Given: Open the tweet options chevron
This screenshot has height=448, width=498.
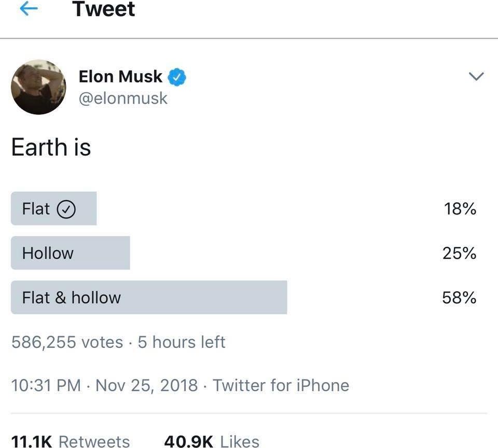Looking at the screenshot, I should coord(476,76).
